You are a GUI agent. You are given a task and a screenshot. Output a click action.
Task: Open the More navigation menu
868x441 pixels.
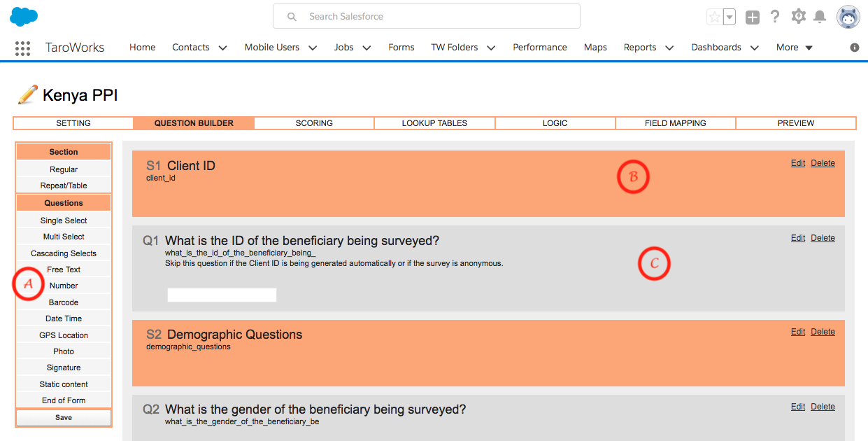(x=794, y=48)
